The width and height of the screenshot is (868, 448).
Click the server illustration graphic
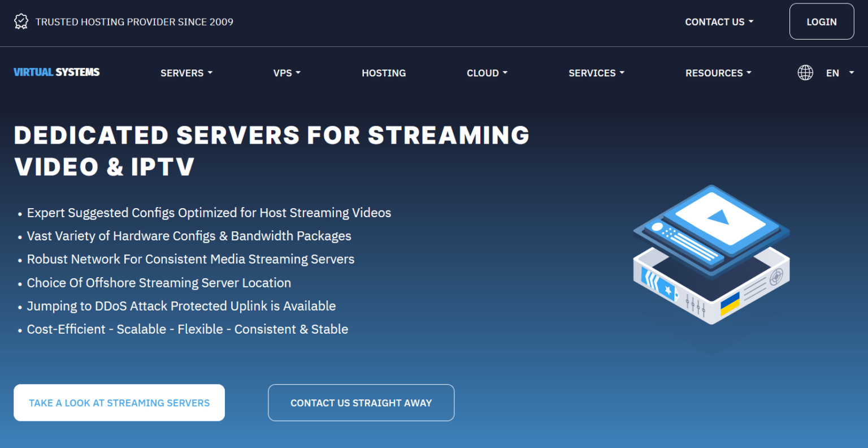click(x=711, y=260)
